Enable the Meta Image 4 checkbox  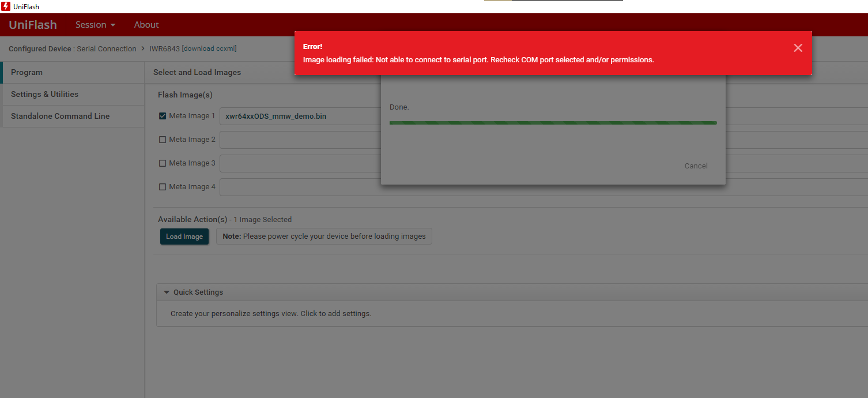(163, 187)
